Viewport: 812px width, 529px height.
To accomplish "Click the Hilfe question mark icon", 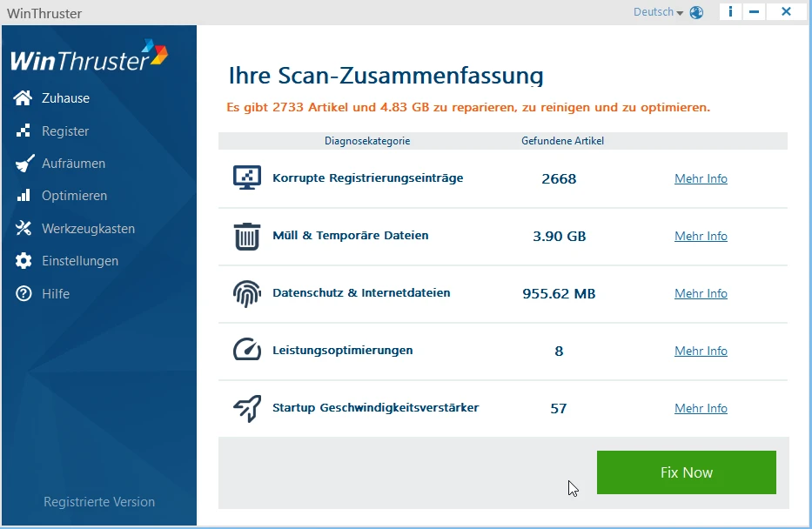I will click(23, 294).
